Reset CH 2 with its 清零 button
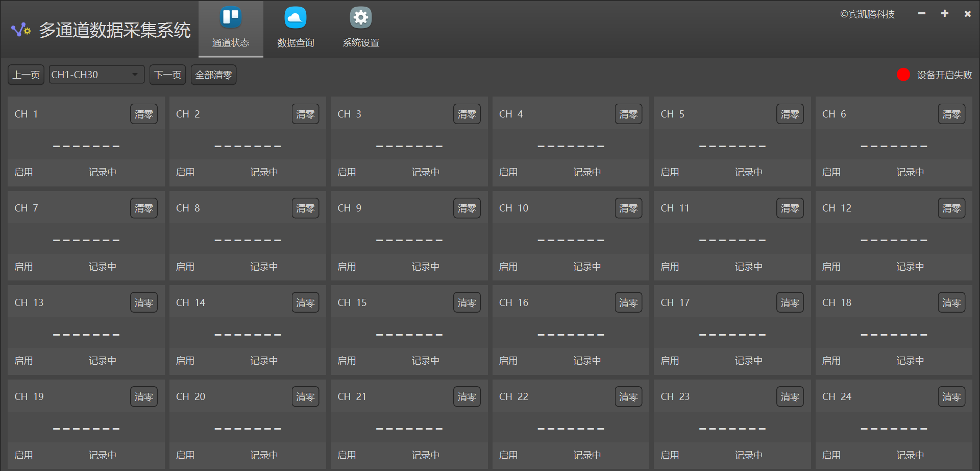 pos(305,114)
